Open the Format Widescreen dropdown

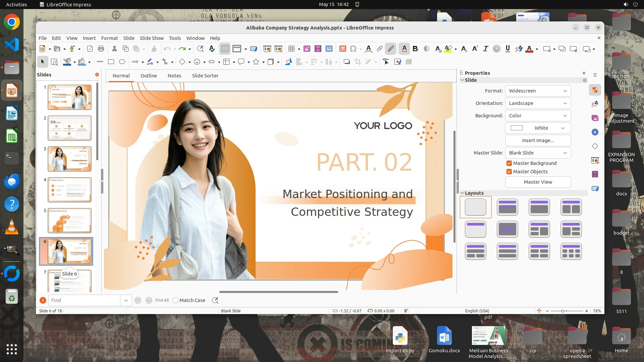[538, 91]
